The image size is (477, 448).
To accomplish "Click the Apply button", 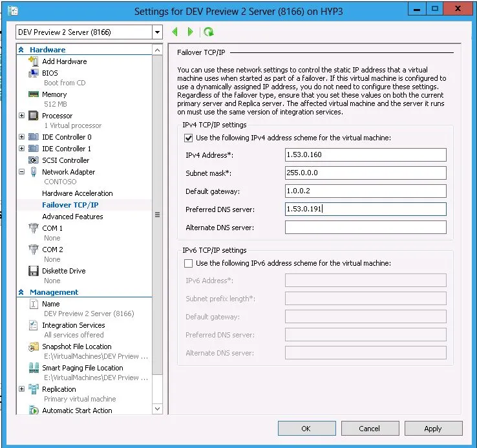I will (x=433, y=429).
